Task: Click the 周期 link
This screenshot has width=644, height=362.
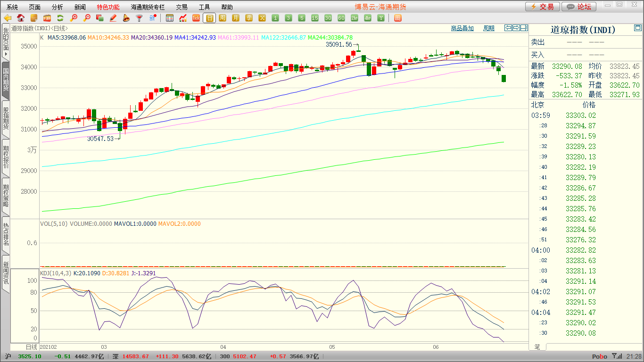Action: click(489, 28)
